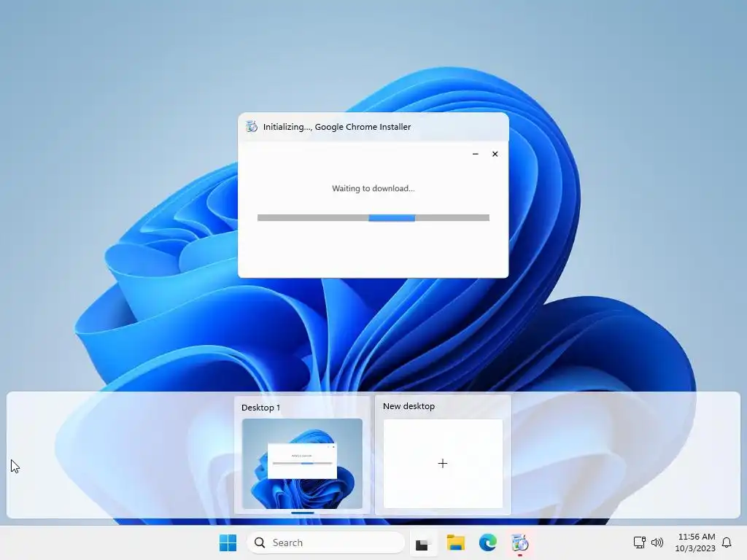The image size is (747, 560).
Task: Open the volume speaker tray icon
Action: point(657,542)
